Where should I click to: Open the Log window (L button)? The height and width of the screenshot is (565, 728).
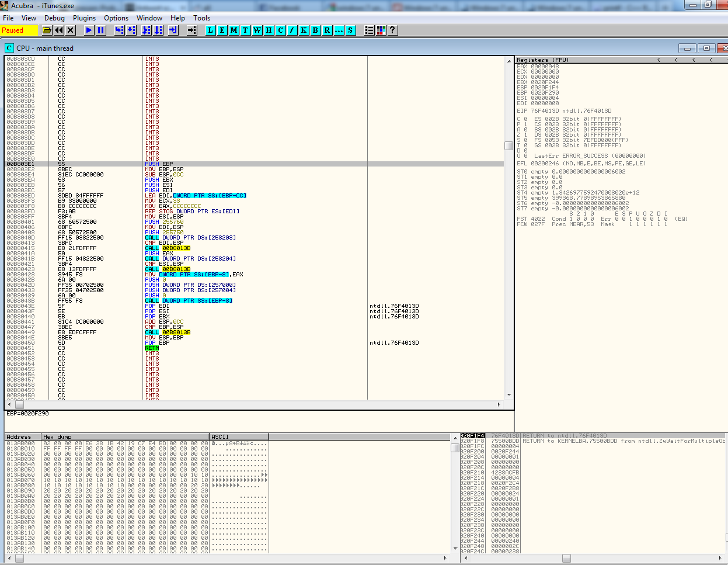click(x=211, y=30)
